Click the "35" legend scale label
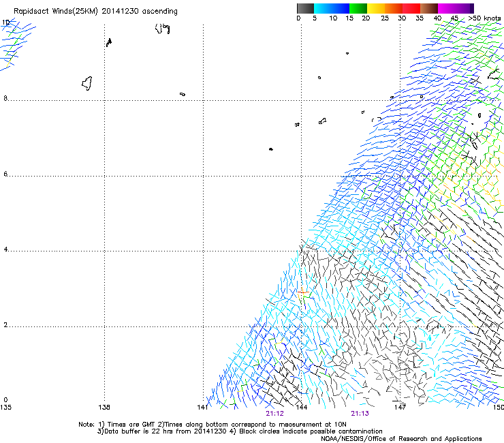This screenshot has height=443, width=504. tap(420, 18)
